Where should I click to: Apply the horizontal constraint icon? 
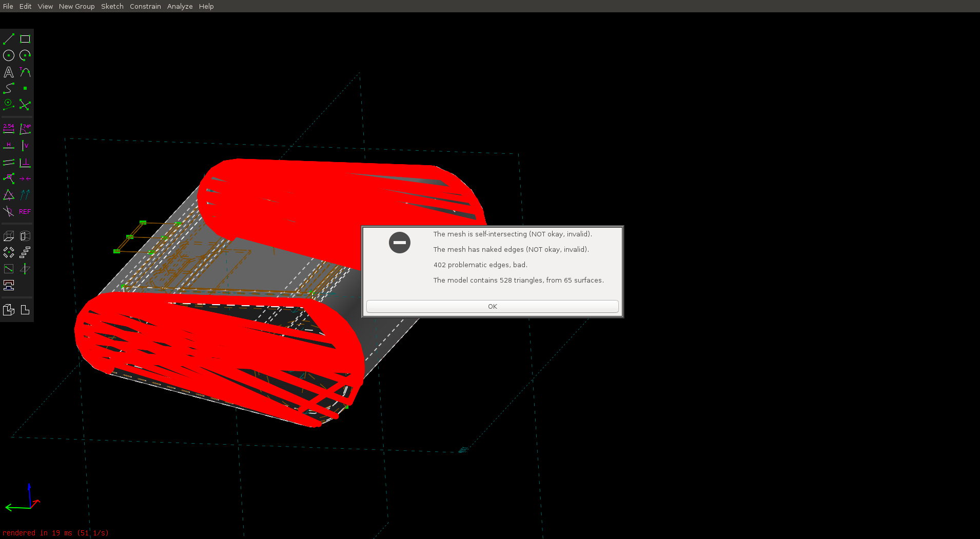pos(9,146)
